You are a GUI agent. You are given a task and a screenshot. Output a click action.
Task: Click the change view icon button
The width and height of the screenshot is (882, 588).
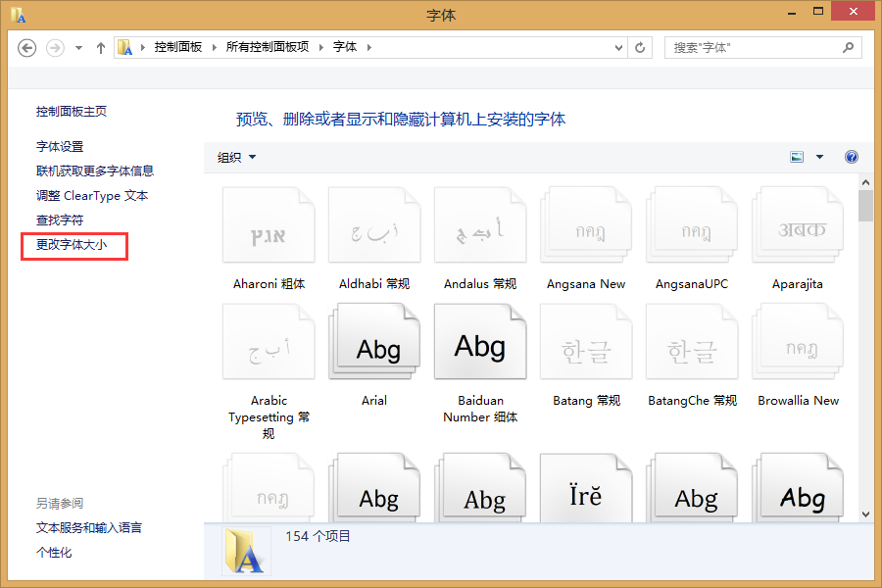797,157
